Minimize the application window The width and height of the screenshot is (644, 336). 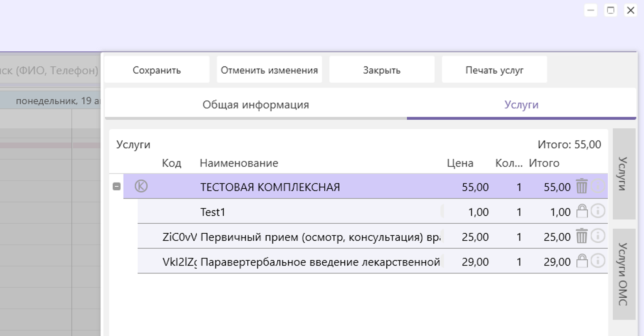point(591,10)
